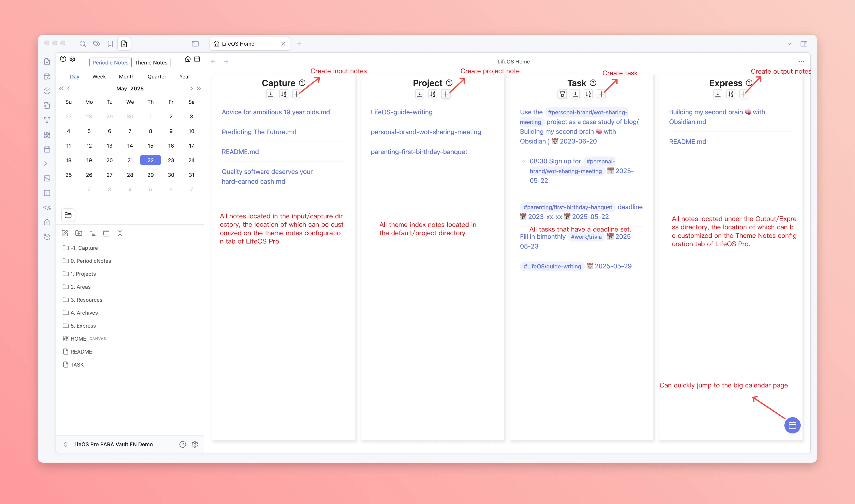
Task: Expand the 3. Resources folder
Action: [x=86, y=300]
